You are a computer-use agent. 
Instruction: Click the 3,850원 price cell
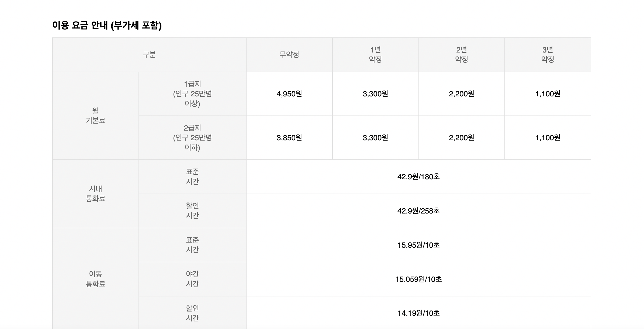pos(289,138)
